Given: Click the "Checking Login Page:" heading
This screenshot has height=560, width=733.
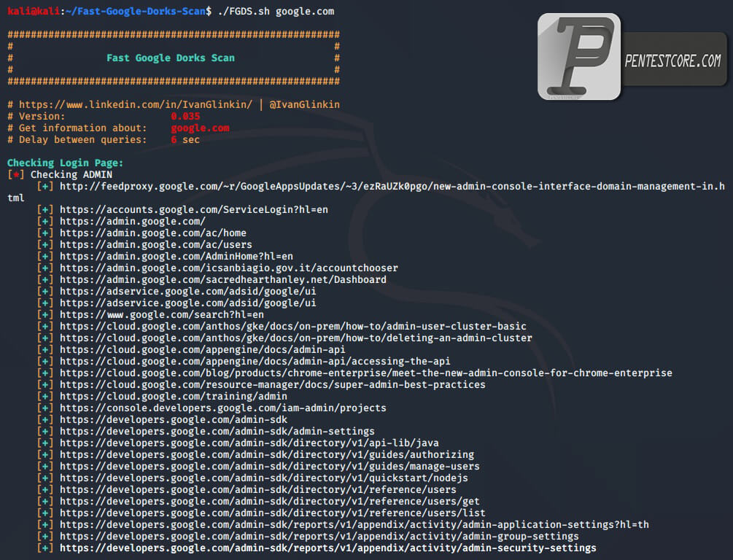Looking at the screenshot, I should pos(66,163).
